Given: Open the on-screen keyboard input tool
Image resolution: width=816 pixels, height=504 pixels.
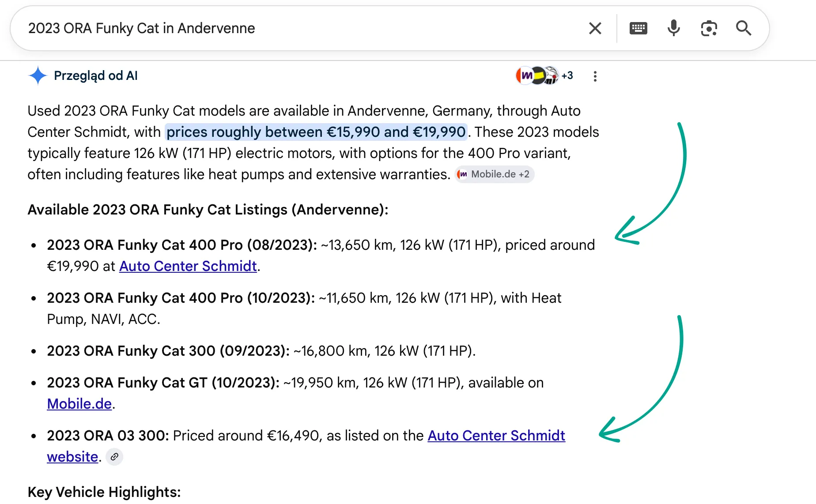Looking at the screenshot, I should 638,28.
